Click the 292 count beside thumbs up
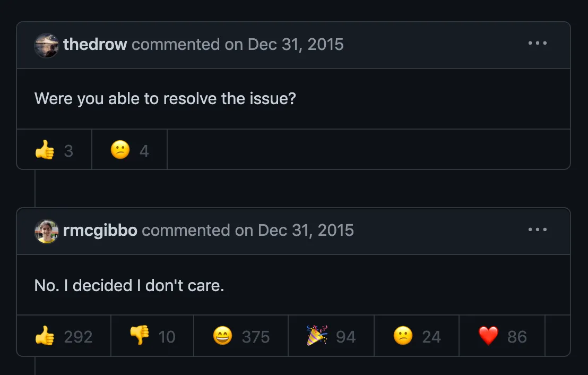The image size is (588, 375). coord(78,337)
